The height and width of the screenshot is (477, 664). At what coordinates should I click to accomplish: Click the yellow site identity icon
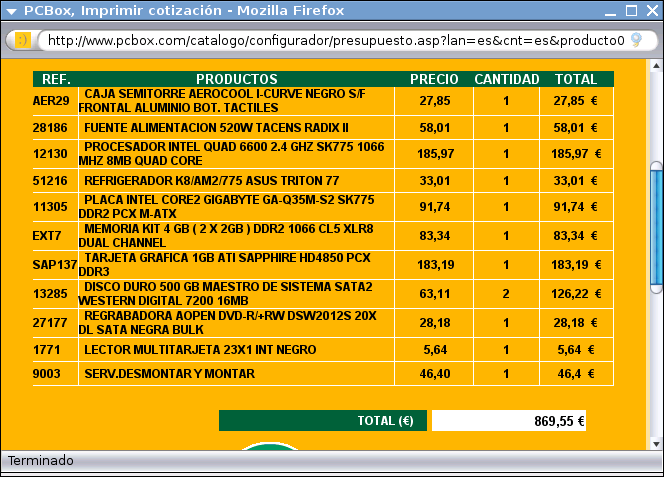[22, 40]
